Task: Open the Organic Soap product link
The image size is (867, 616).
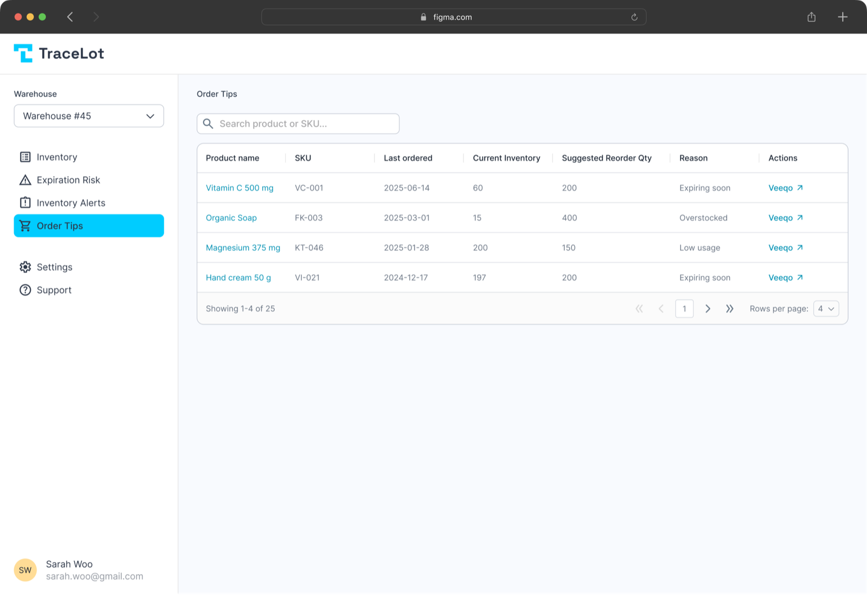Action: tap(231, 217)
